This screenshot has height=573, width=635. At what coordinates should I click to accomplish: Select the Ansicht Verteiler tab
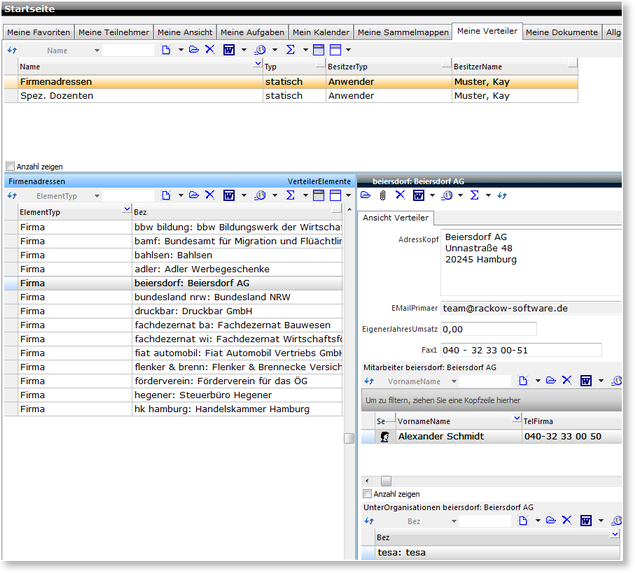(396, 218)
